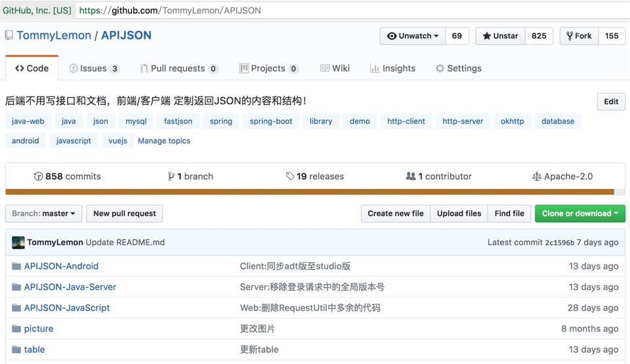
Task: Click the spring-boot topic tag
Action: [x=271, y=121]
